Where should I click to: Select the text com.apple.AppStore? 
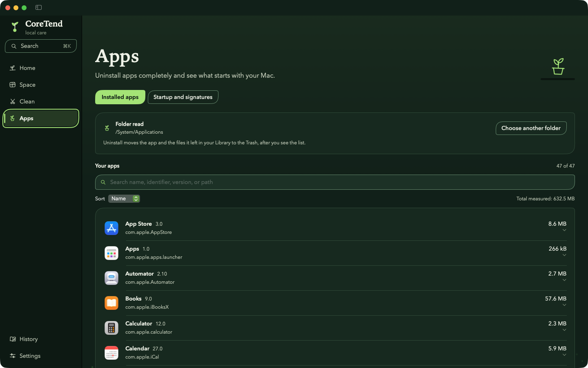[149, 232]
